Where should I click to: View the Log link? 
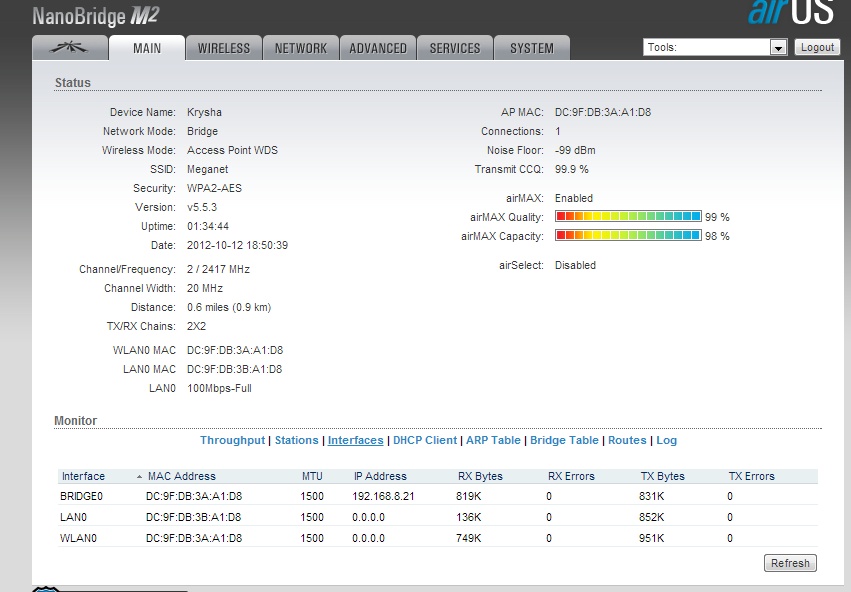tap(666, 440)
